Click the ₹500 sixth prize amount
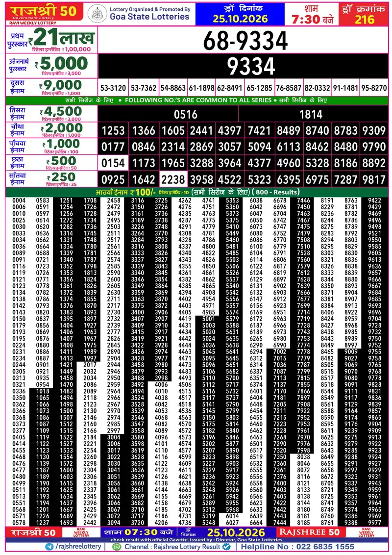The height and width of the screenshot is (555, 392). click(61, 161)
